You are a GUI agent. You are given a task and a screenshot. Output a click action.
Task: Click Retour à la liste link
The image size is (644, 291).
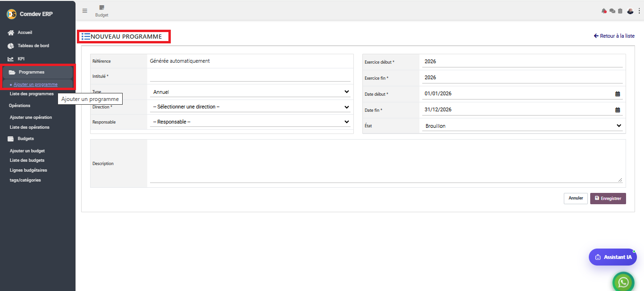614,36
